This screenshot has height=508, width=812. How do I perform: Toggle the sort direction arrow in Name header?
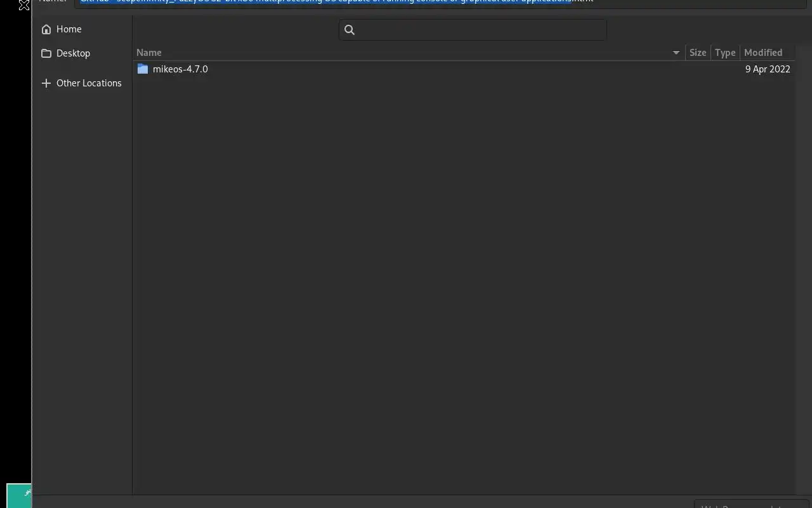(x=676, y=53)
